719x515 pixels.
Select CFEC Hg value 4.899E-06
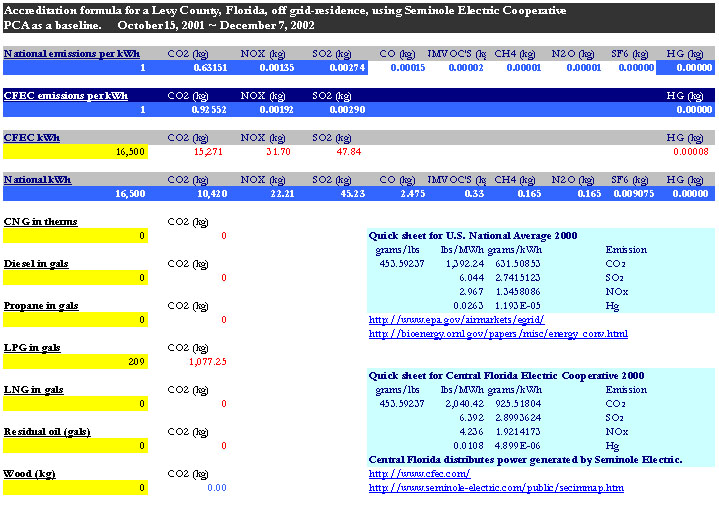(518, 446)
